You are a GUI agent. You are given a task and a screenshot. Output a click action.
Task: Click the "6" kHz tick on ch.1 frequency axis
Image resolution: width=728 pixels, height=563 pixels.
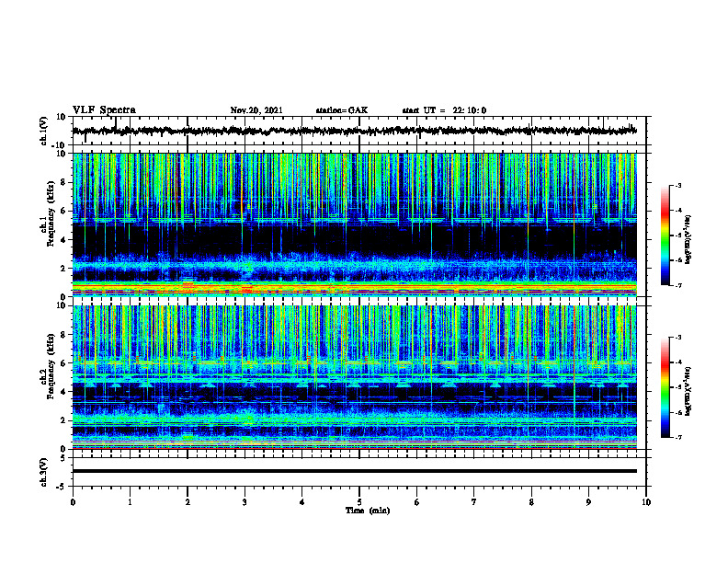click(x=63, y=211)
